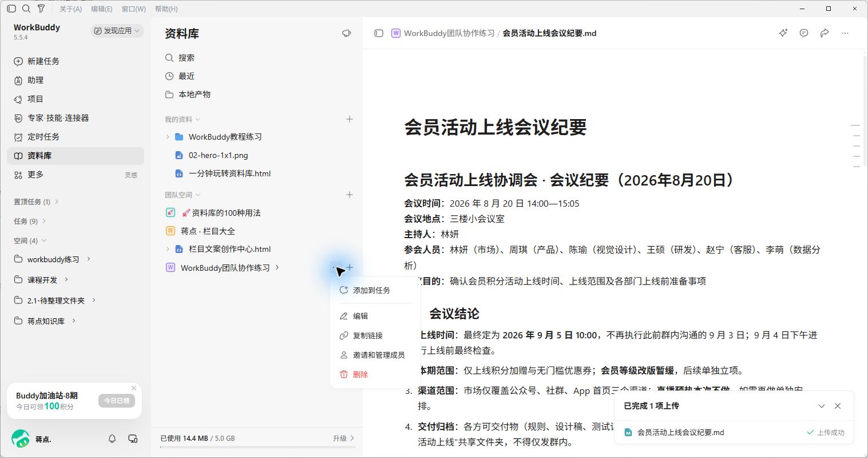Click the 升级 storage upgrade link
The image size is (868, 458).
pos(343,439)
